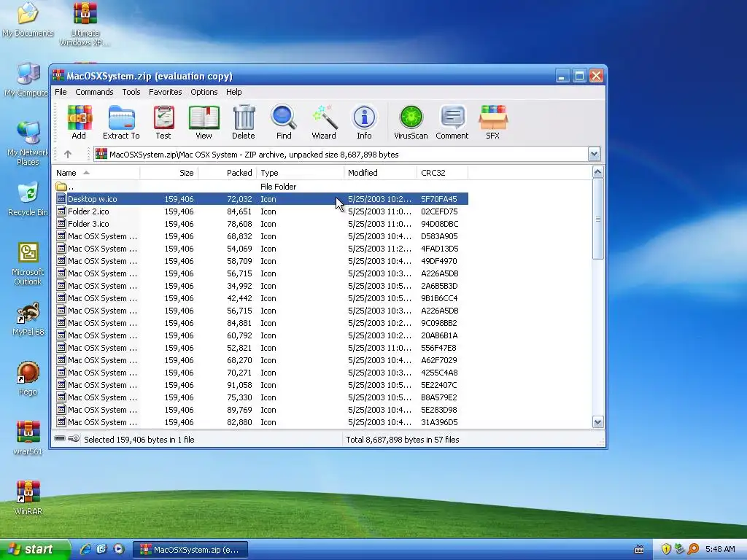
Task: Click the security shield tray icon
Action: click(x=666, y=550)
